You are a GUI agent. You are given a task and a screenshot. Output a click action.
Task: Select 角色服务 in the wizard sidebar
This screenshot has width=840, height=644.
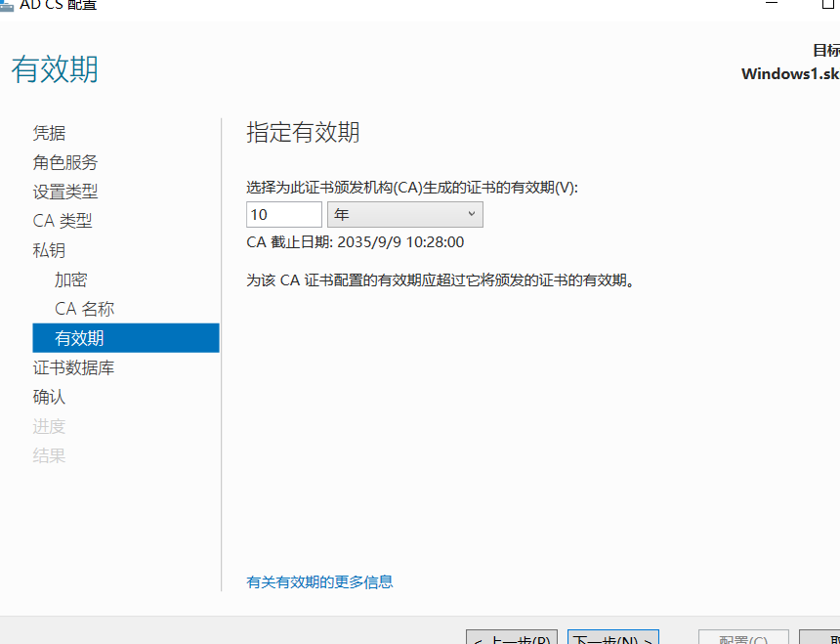[65, 162]
